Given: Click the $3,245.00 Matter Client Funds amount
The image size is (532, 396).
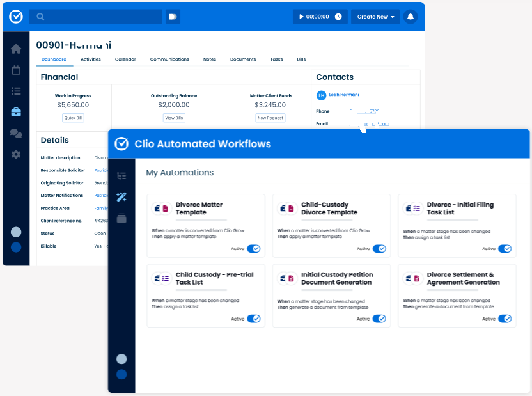Looking at the screenshot, I should (270, 105).
